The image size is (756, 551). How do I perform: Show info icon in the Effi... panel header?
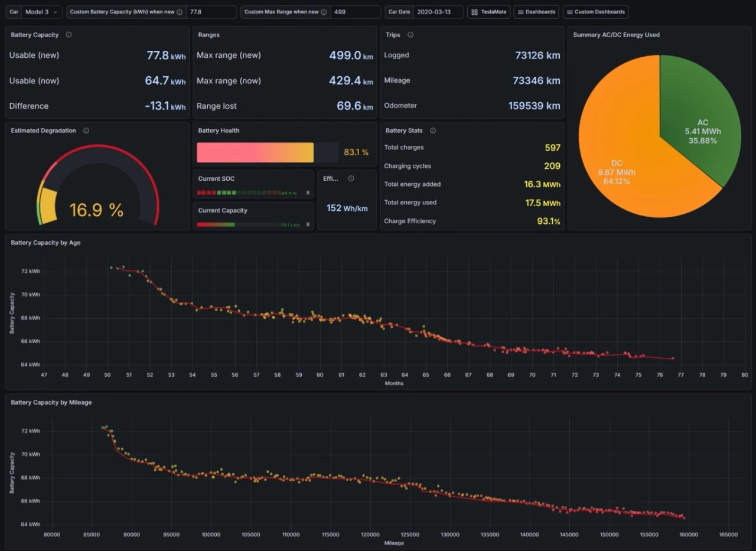point(351,178)
